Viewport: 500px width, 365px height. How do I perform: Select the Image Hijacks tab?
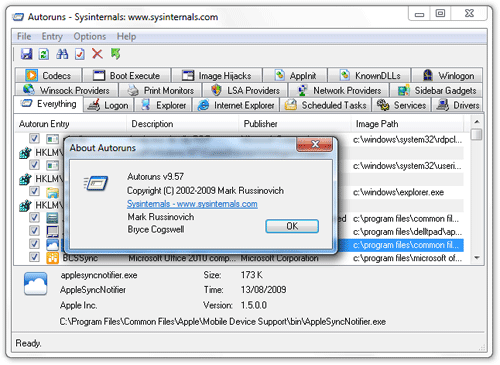coord(217,75)
